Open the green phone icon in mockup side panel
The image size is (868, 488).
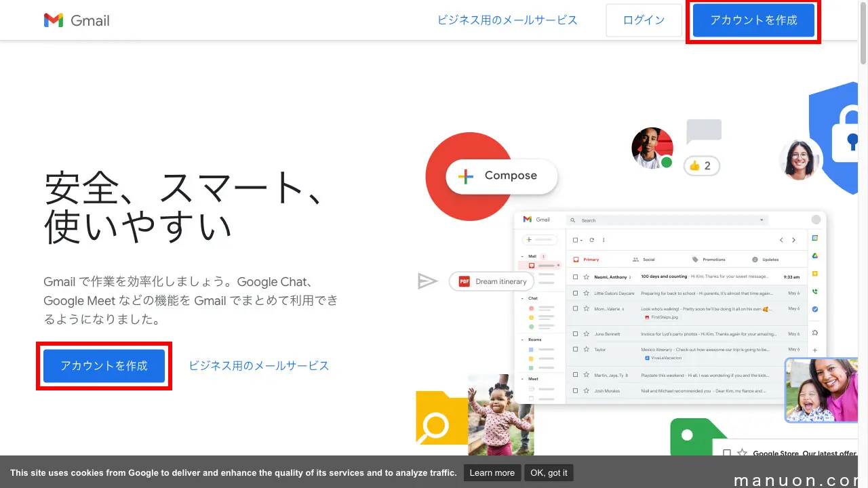(x=815, y=291)
